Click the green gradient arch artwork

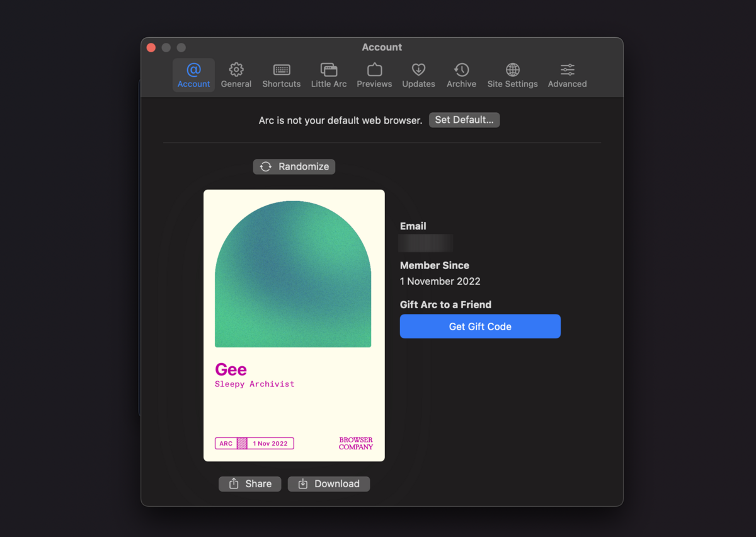(293, 274)
